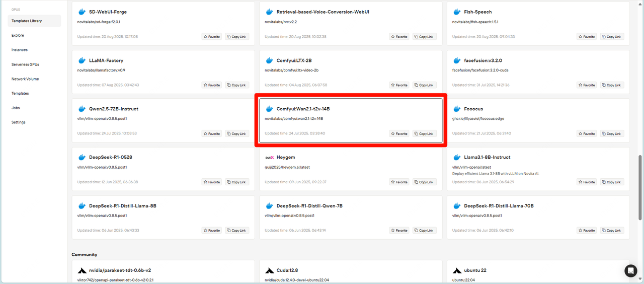Click the SD-WebUI-Forge docker icon
Image resolution: width=644 pixels, height=284 pixels.
click(x=82, y=12)
